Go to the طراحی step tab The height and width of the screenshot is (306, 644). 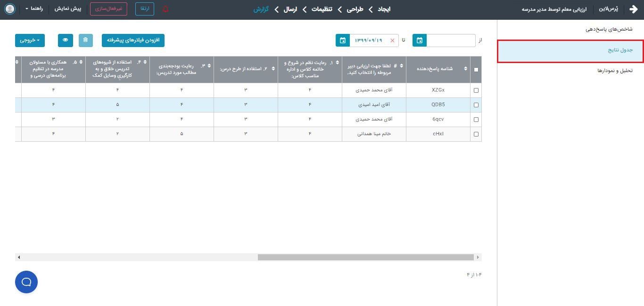click(x=355, y=9)
